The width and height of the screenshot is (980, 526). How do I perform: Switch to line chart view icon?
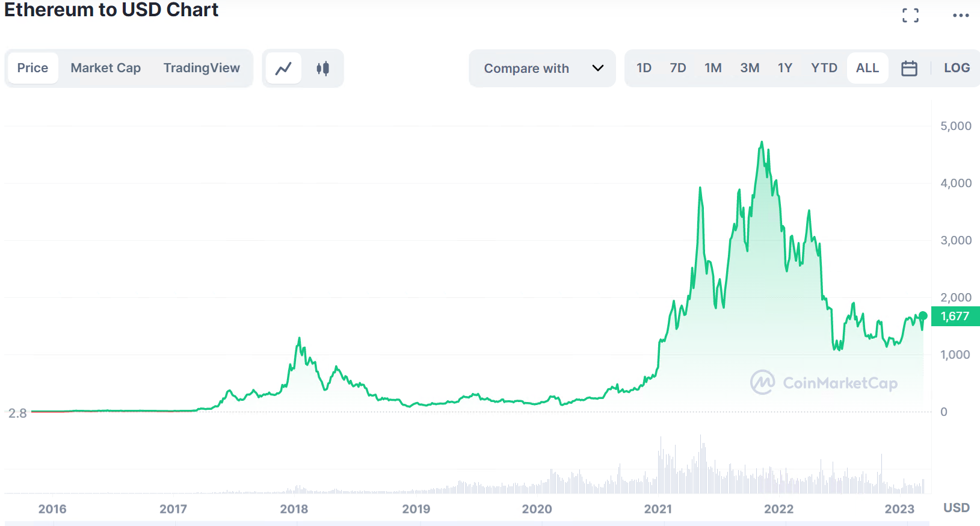283,69
